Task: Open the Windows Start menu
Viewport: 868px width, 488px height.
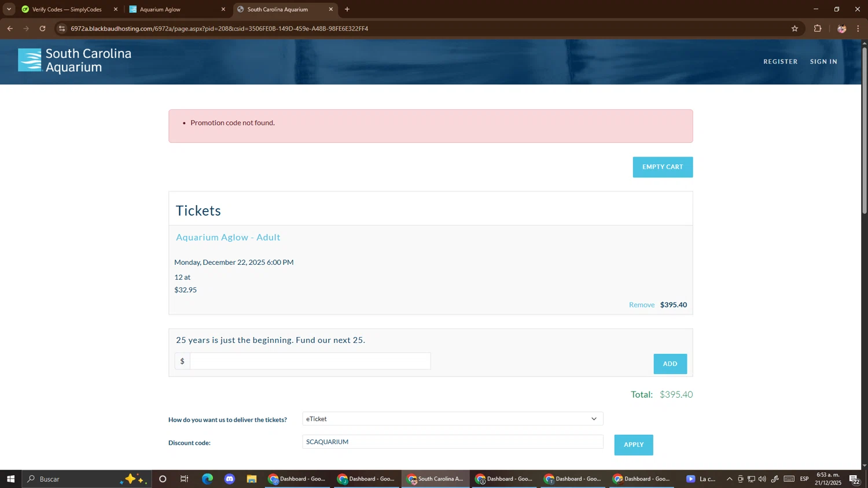Action: (x=10, y=479)
